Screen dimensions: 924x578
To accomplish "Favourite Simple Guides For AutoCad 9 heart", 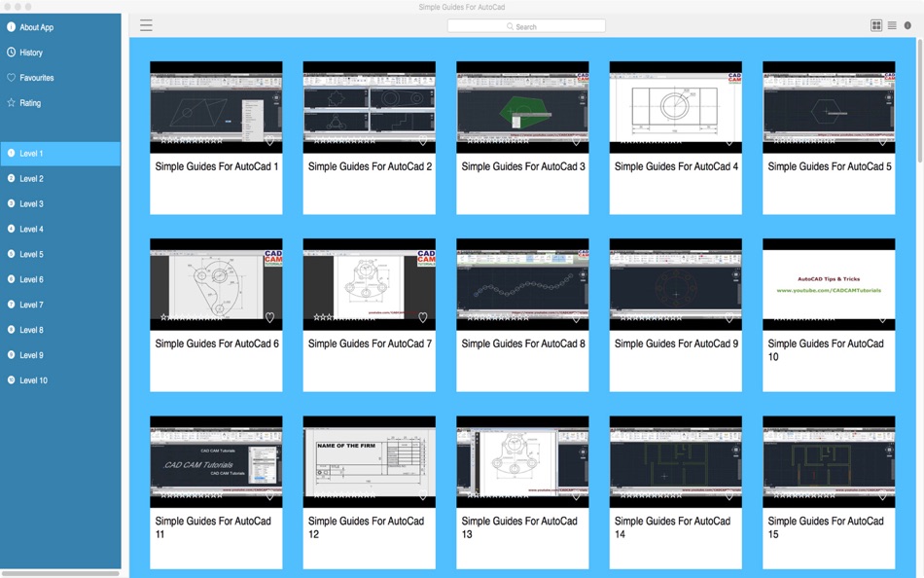I will [x=729, y=317].
